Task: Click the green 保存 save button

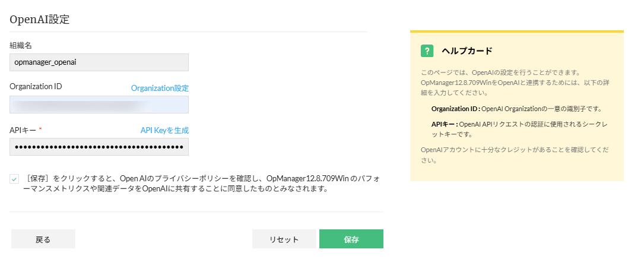Action: coord(351,239)
